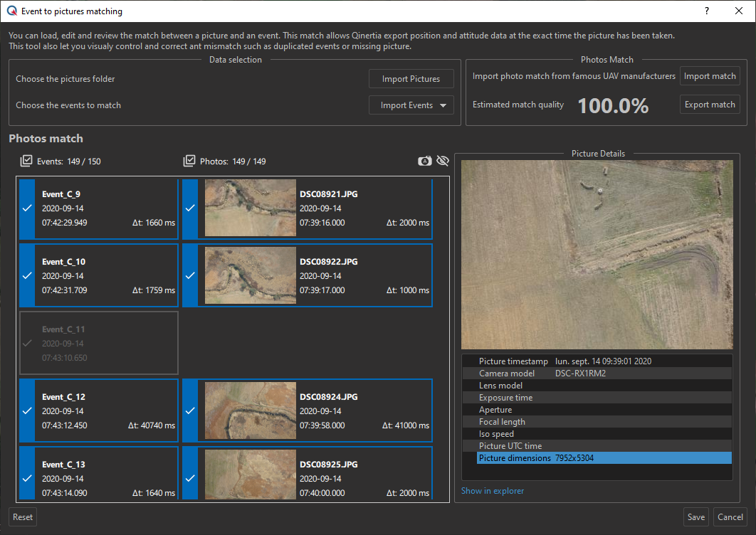Click the auto camera match icon
Image resolution: width=756 pixels, height=535 pixels.
(x=425, y=161)
